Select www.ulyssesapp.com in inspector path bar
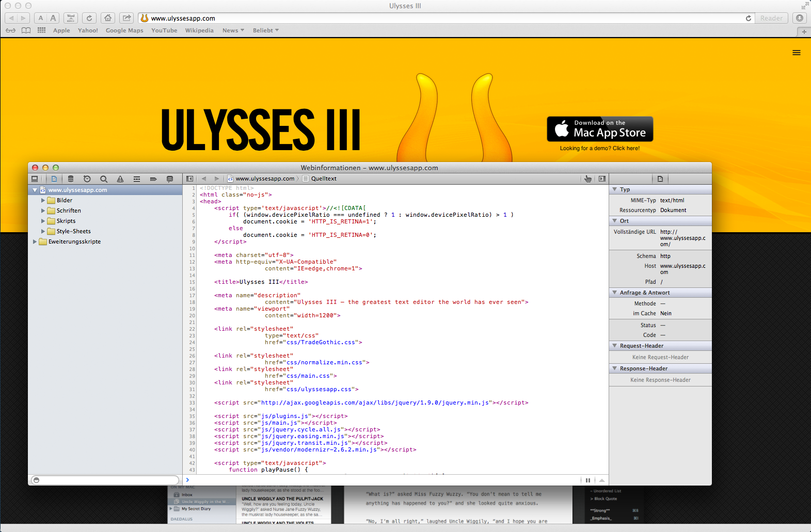Screen dimensions: 811x532 261,179
